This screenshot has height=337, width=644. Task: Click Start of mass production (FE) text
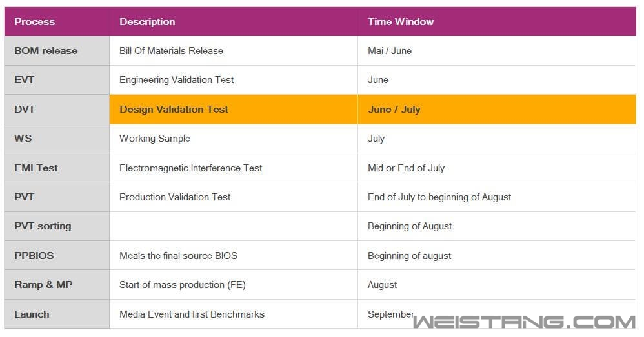(x=182, y=285)
